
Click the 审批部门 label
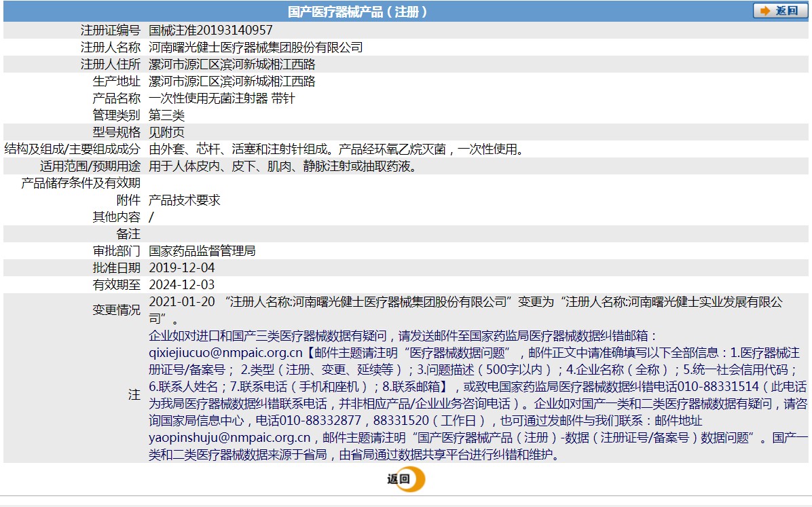coord(117,250)
